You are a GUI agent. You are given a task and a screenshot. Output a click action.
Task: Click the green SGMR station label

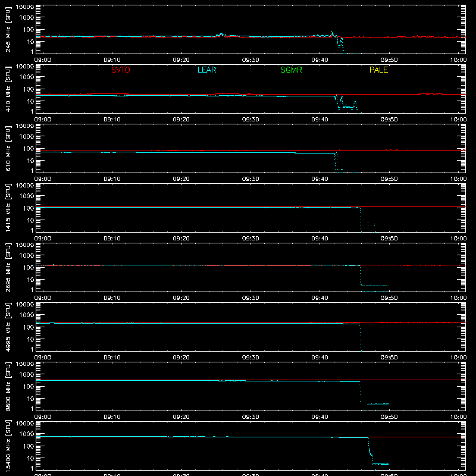click(x=291, y=70)
